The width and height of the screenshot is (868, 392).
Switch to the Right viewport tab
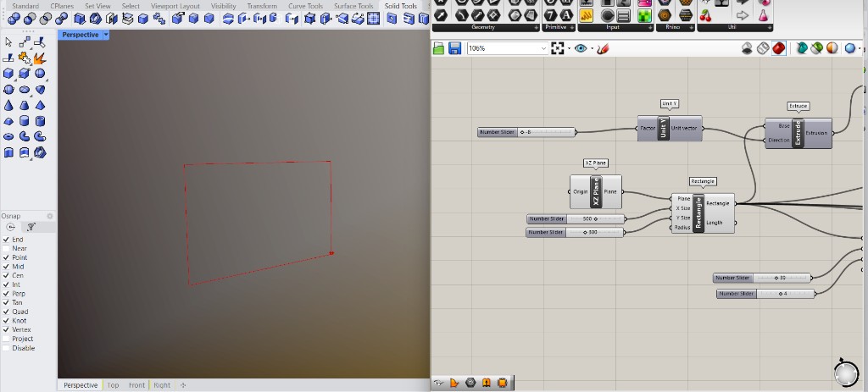click(x=162, y=385)
